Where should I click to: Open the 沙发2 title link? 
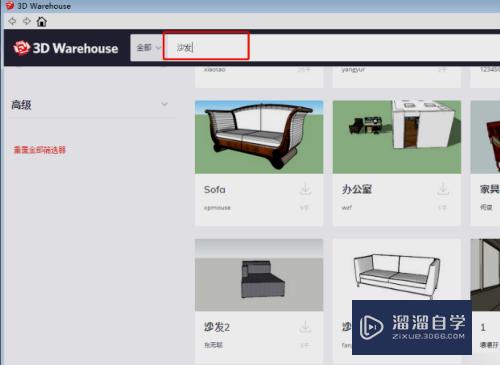click(x=217, y=327)
